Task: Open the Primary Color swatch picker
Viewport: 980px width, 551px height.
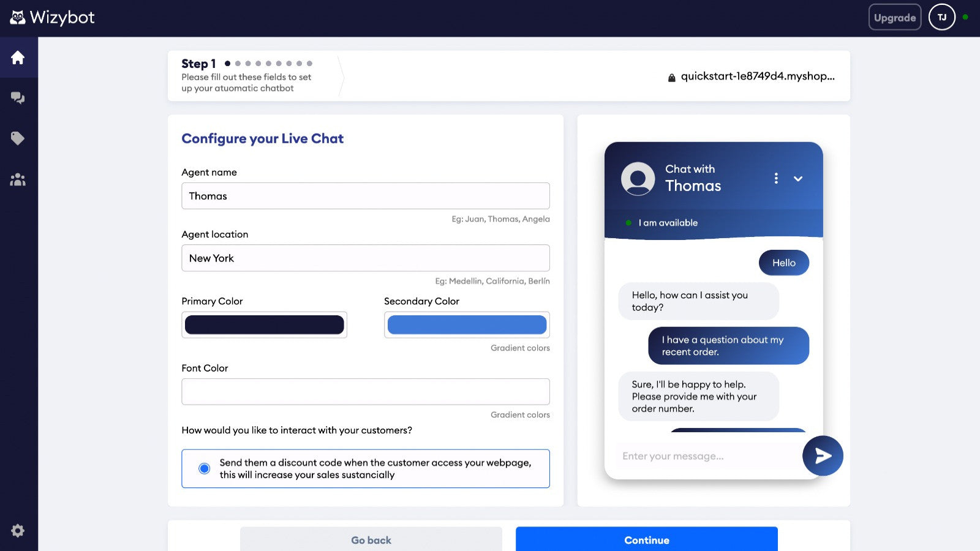Action: (x=265, y=325)
